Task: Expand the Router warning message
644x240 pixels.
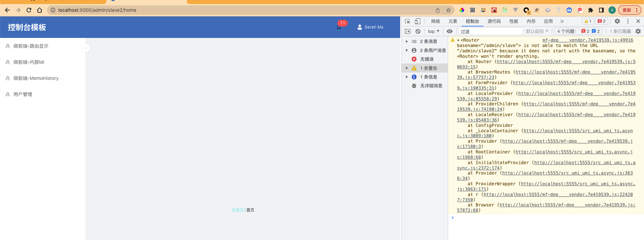Action: pos(458,40)
